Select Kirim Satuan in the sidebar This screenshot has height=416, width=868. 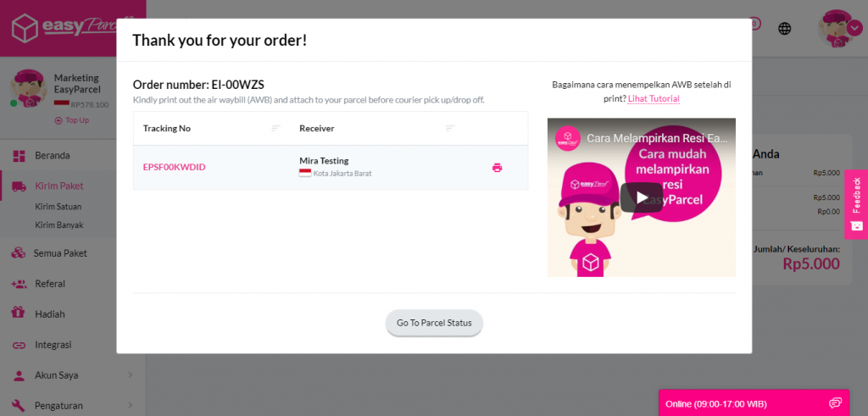tap(58, 206)
